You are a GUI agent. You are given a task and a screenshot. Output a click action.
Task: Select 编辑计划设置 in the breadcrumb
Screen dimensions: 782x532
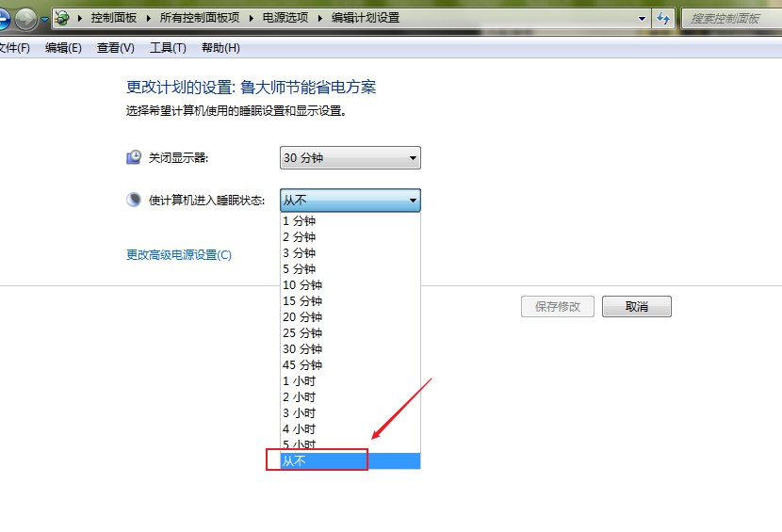pyautogui.click(x=366, y=18)
